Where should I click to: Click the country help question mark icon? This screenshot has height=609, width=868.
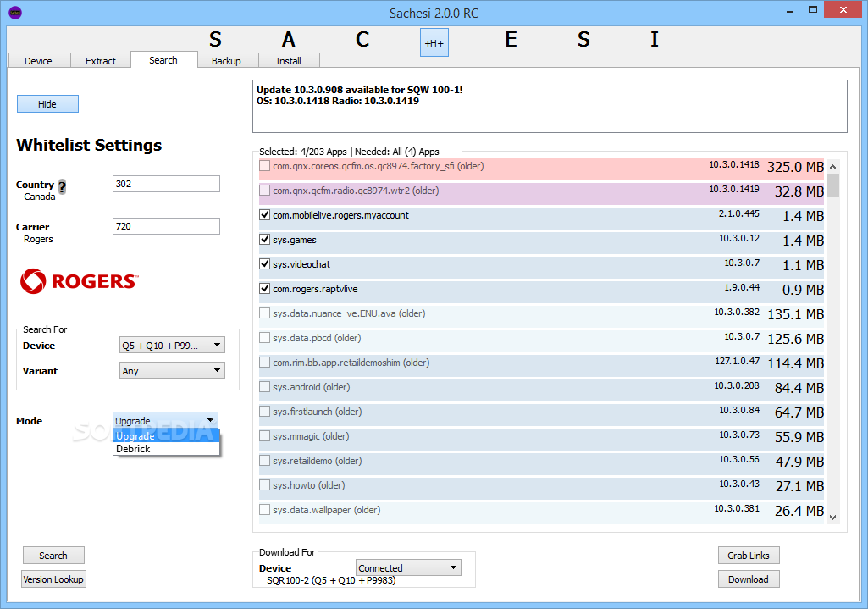(62, 186)
